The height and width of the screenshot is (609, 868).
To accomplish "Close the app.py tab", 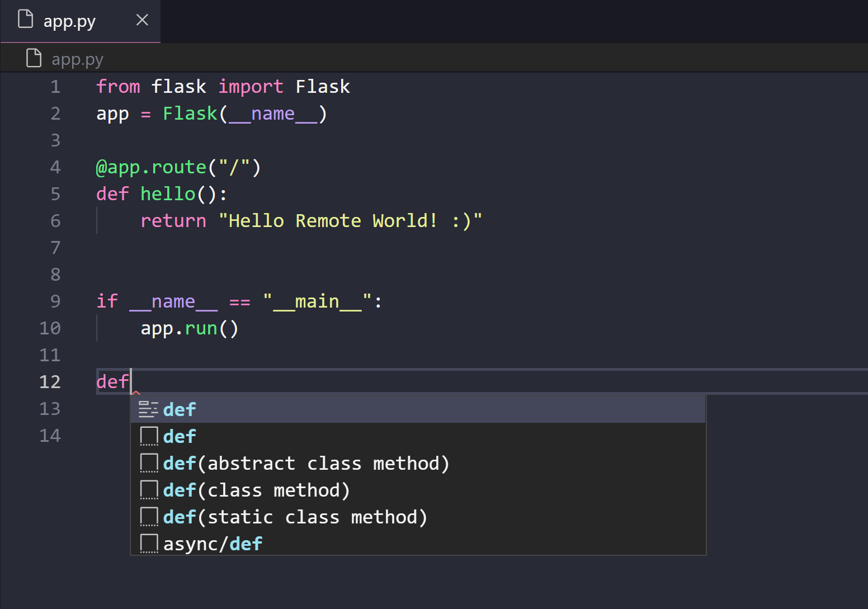I will tap(142, 20).
